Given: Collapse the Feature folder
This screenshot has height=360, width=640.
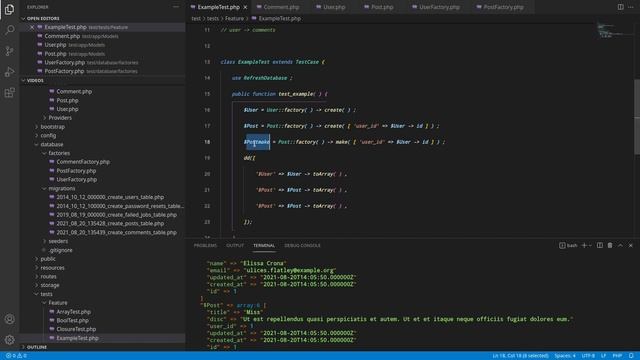Looking at the screenshot, I should [58, 303].
